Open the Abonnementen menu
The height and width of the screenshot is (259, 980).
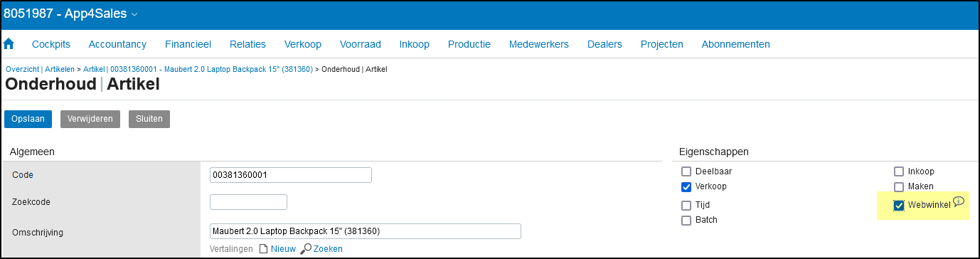735,44
